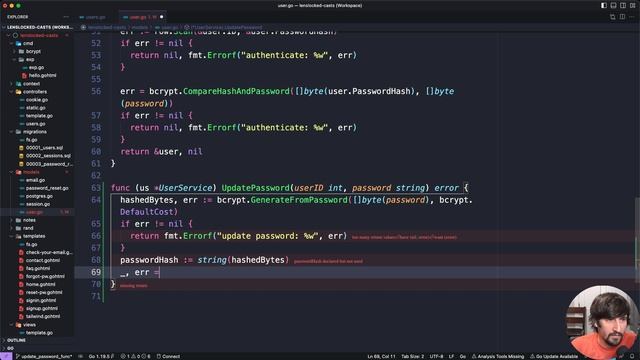Image resolution: width=640 pixels, height=360 pixels.
Task: Open the editor more actions ellipsis
Action: (x=632, y=17)
